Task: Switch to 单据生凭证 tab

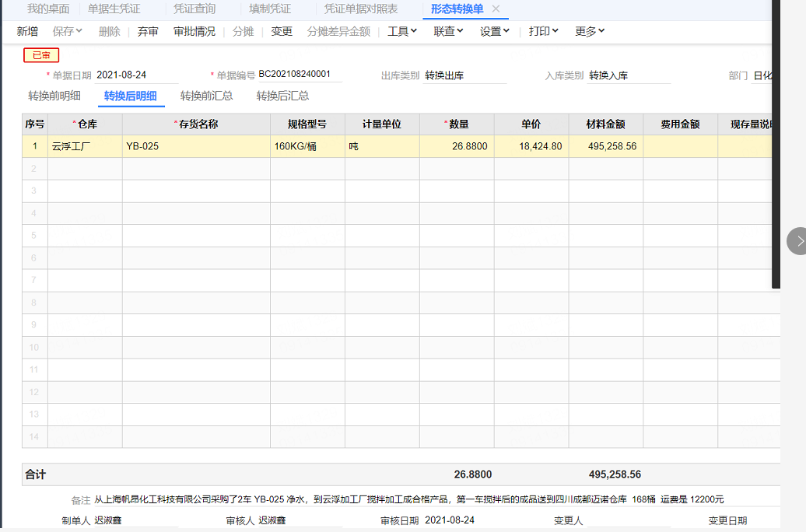Action: point(114,9)
